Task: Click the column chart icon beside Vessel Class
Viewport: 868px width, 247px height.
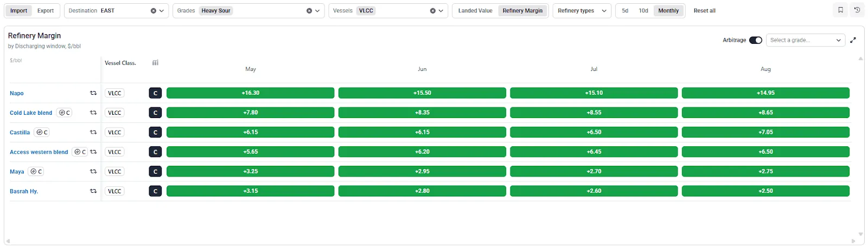Action: (155, 63)
